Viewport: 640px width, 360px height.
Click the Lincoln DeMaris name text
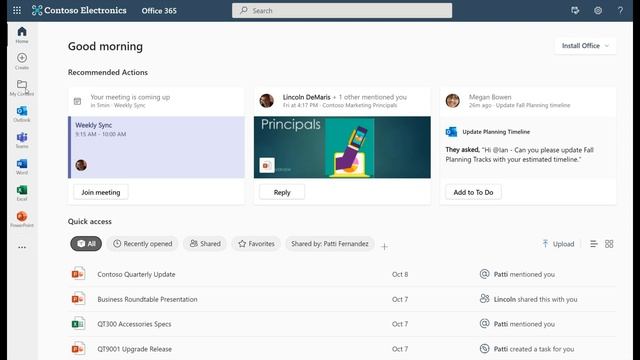(x=307, y=97)
